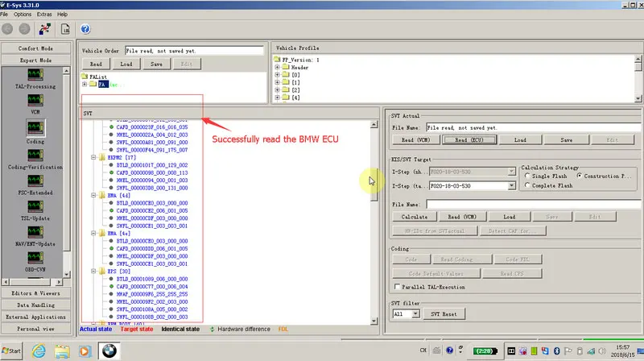Open OBD-CVN module icon
644x361 pixels.
pyautogui.click(x=35, y=257)
